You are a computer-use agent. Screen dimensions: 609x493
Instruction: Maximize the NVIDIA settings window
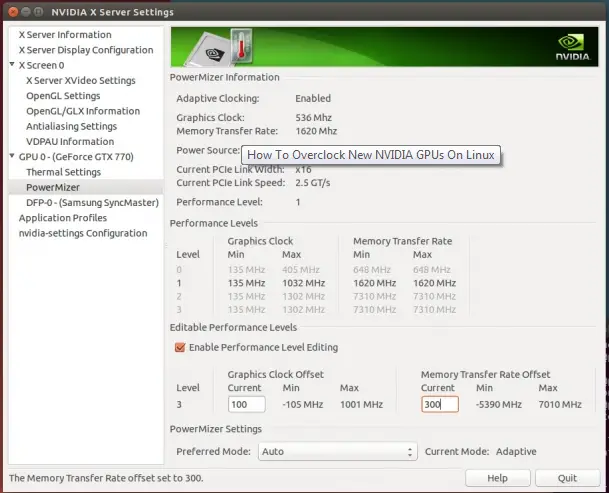[x=38, y=12]
